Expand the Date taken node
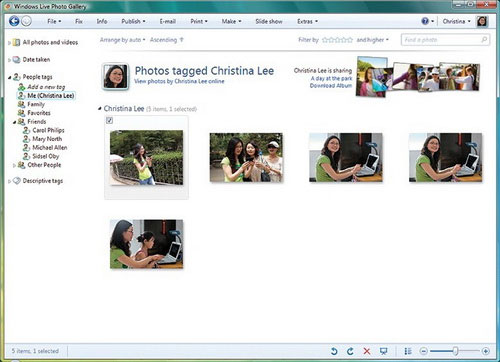 (x=9, y=60)
